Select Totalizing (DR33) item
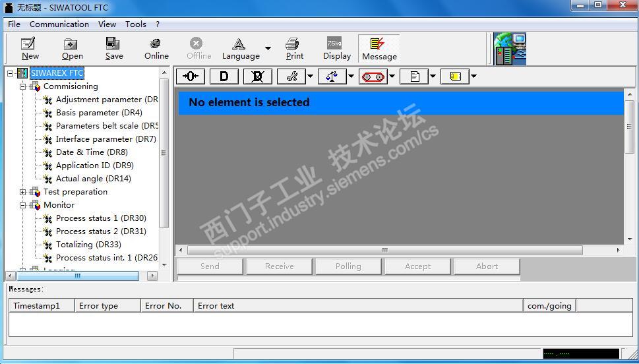639x364 pixels. click(x=88, y=245)
